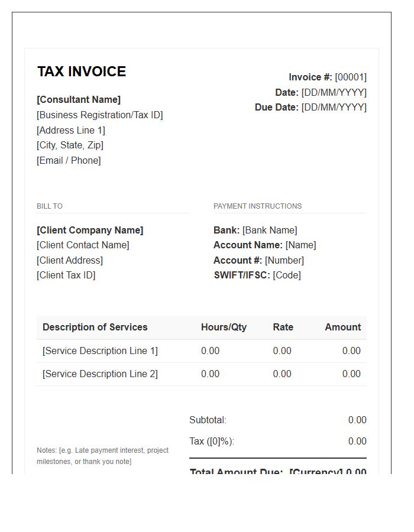Select the [Service Description Line 2] cell
Screen dimensions: 414x532
click(100, 374)
